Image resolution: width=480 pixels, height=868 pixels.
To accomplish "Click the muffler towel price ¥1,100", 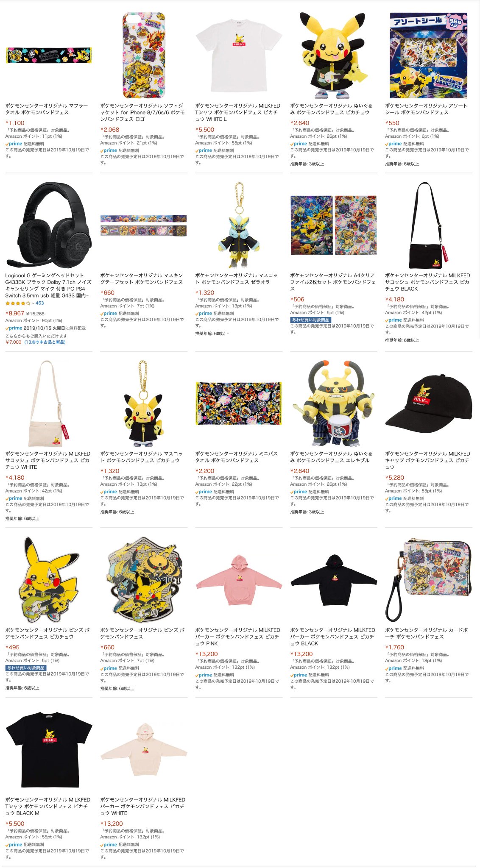I will point(15,123).
